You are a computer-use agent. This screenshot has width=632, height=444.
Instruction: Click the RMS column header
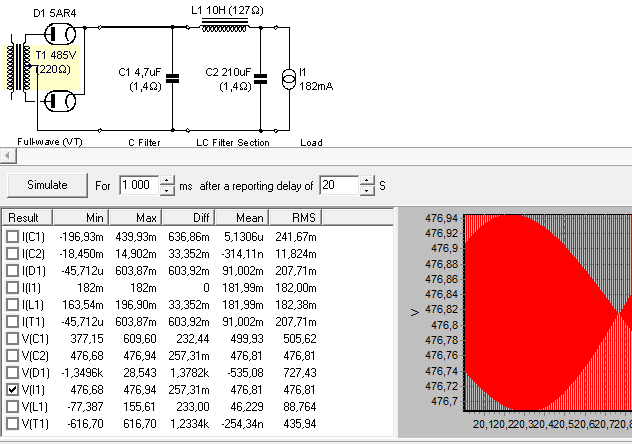[302, 218]
